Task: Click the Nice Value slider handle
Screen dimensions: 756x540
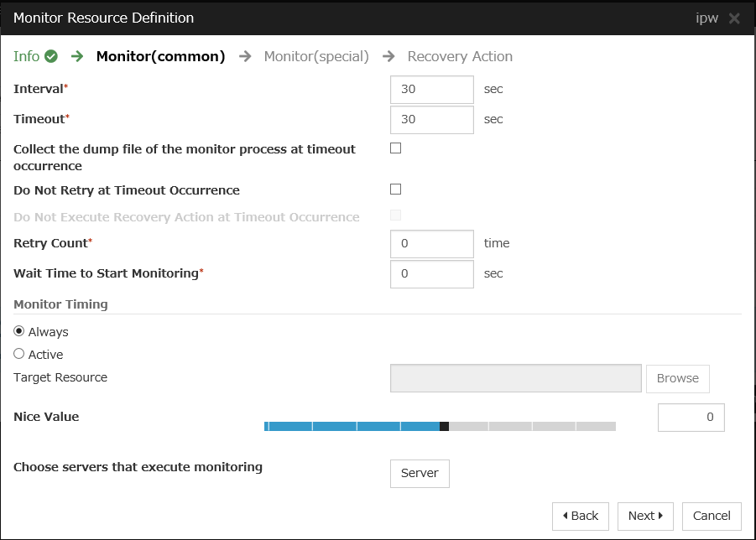Action: point(444,426)
